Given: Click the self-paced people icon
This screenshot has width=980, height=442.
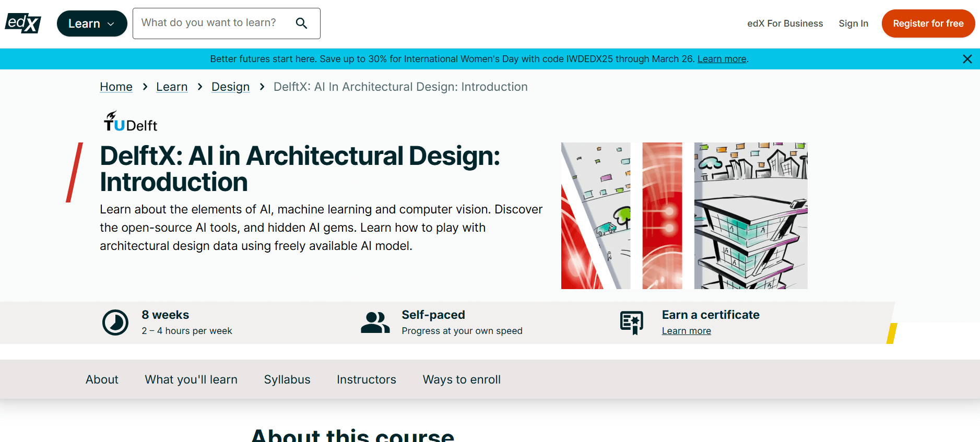Looking at the screenshot, I should click(x=375, y=322).
